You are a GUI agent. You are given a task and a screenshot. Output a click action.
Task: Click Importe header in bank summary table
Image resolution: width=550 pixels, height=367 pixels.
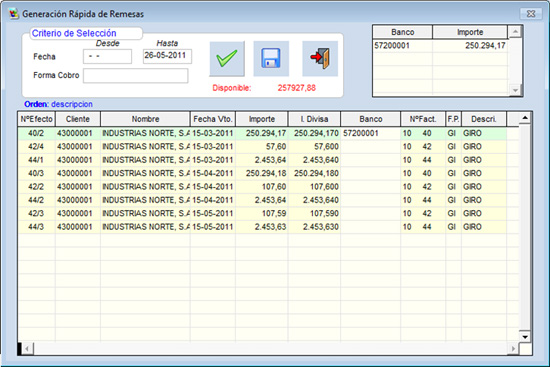470,32
